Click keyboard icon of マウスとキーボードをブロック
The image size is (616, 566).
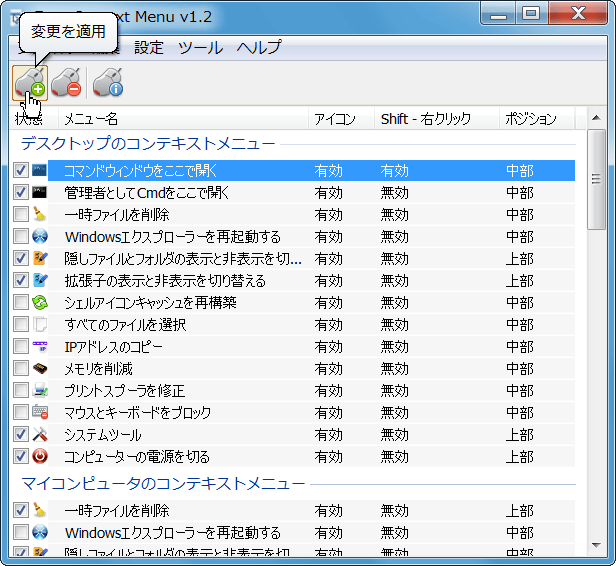click(40, 412)
